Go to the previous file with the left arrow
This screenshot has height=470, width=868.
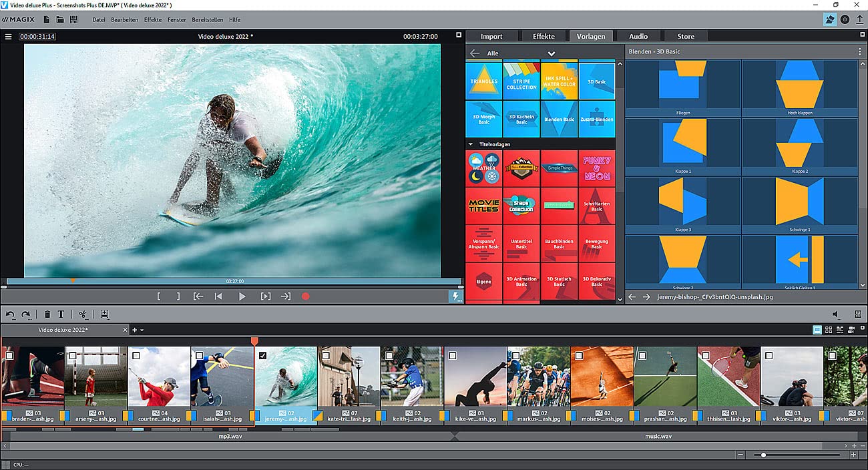coord(632,296)
